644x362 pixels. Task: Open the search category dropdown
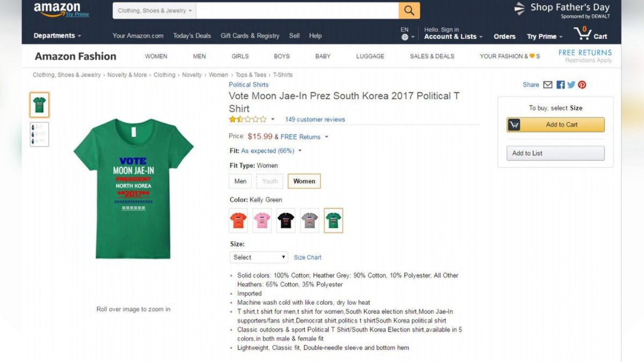(155, 11)
